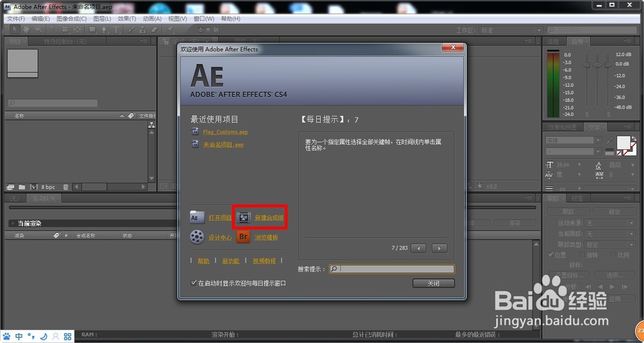Show the next daily tip arrow button

[x=439, y=248]
